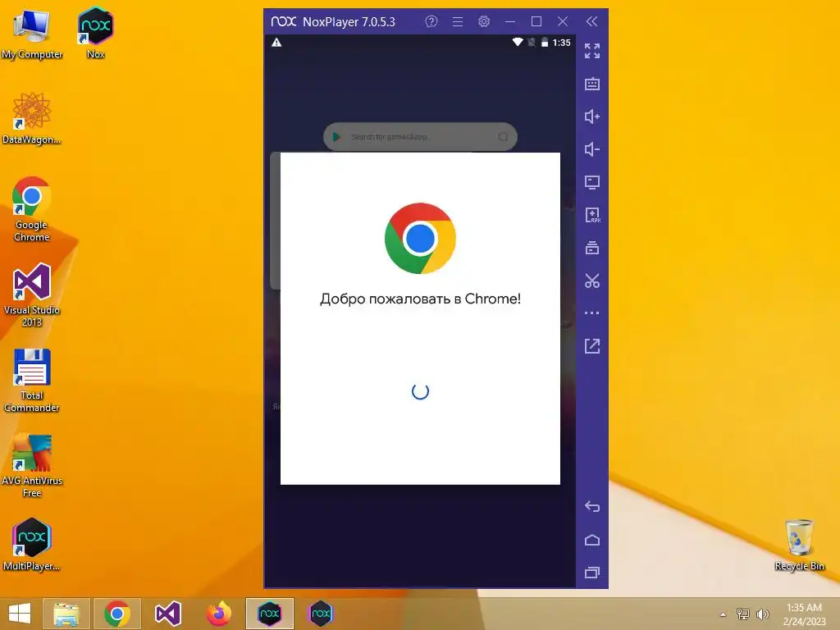Open the taskbar clock showing 1:35 AM
Screen dimensions: 840x630
tap(804, 614)
